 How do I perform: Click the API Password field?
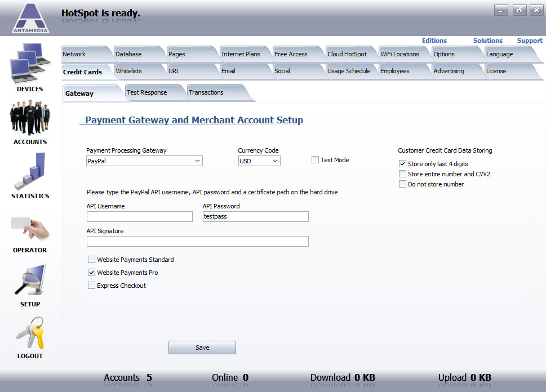tap(256, 216)
